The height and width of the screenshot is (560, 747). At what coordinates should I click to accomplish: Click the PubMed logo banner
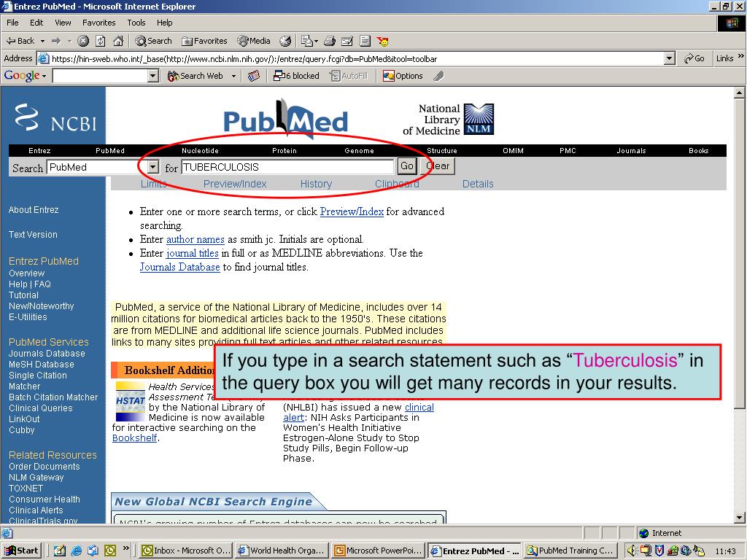point(286,119)
